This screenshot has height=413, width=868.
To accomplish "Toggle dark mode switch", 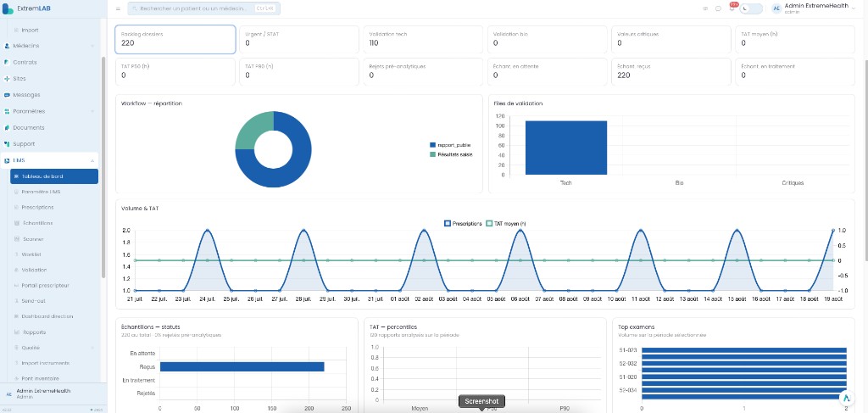I will [751, 8].
